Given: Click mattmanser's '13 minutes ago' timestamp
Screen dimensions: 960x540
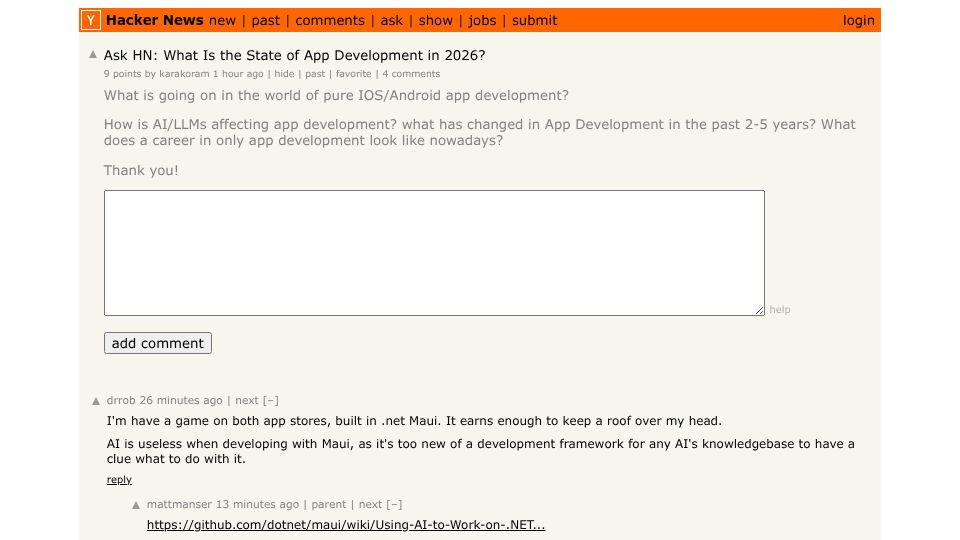Looking at the screenshot, I should coord(258,504).
